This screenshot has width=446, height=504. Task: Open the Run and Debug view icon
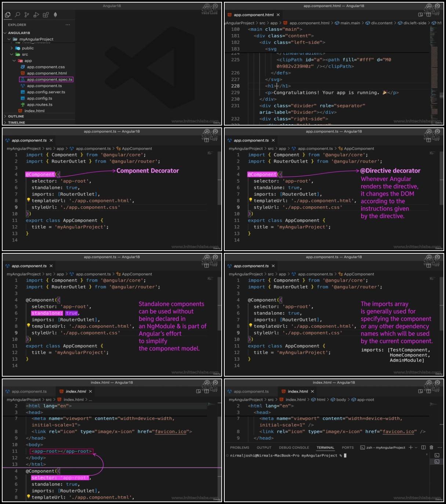[36, 15]
